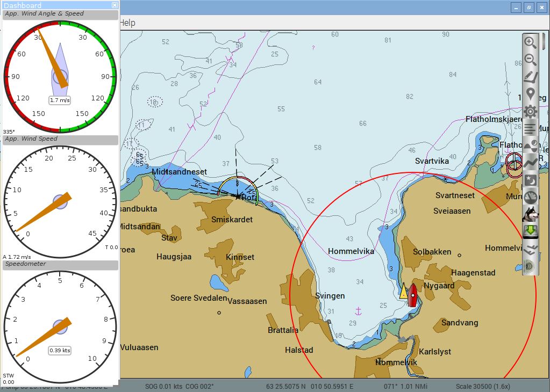Click the T 0.0 true wind label
The image size is (550, 392).
pos(111,248)
